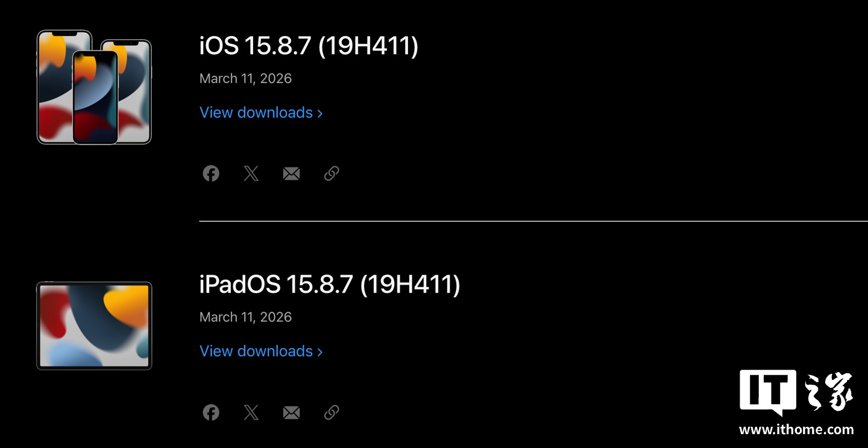Share iPadOS 15.8.7 on X
Screen dimensions: 868x448
point(251,412)
